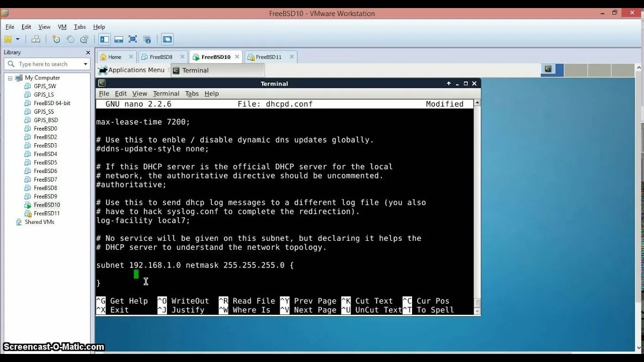
Task: Open the Terminal menu in terminal
Action: 166,94
